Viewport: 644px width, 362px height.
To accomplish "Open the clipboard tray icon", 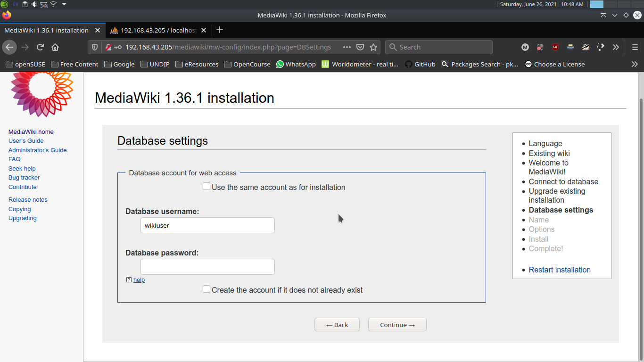I will point(25,4).
